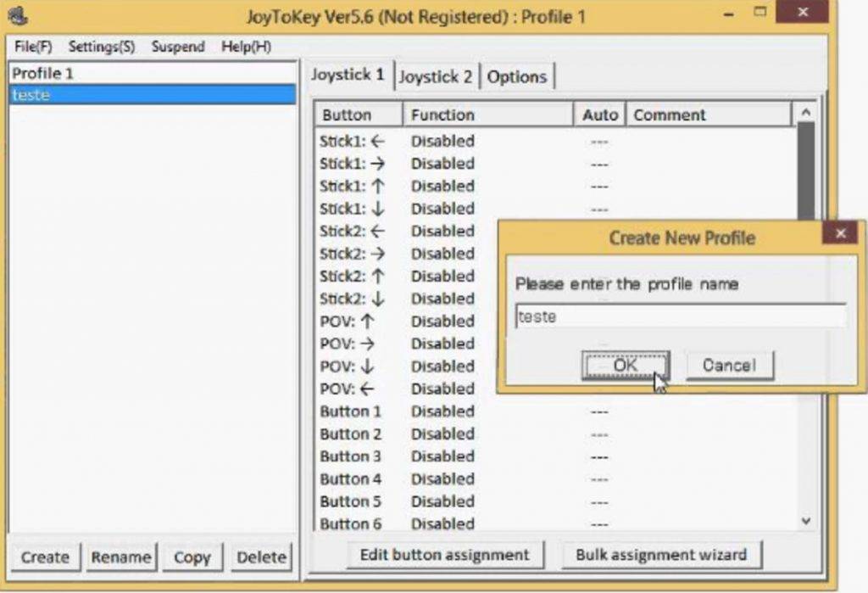Click Edit button assignment
The image size is (868, 593).
[x=444, y=555]
